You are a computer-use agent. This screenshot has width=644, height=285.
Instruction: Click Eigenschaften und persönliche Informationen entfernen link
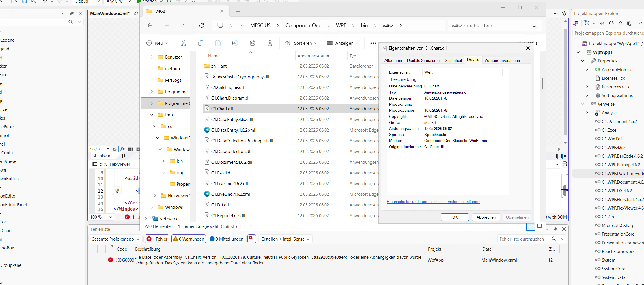tap(433, 202)
